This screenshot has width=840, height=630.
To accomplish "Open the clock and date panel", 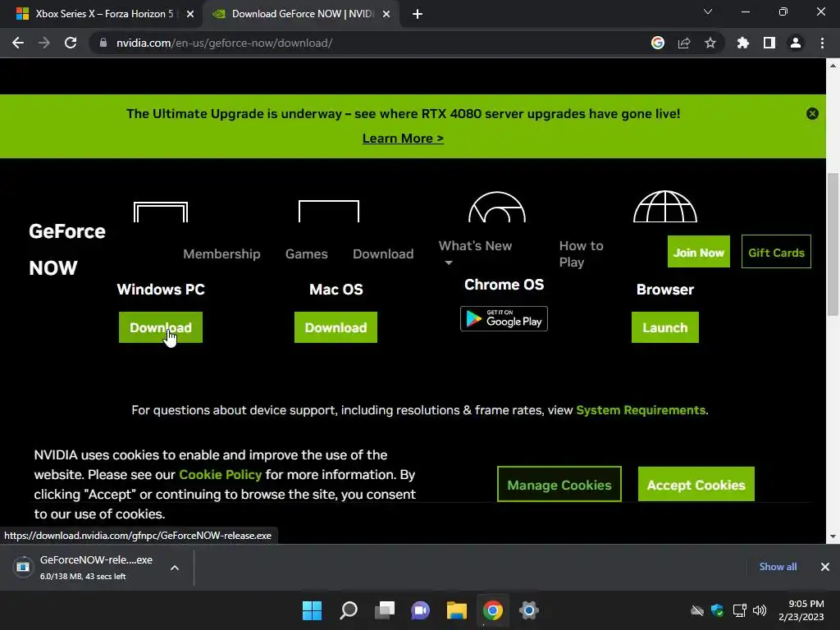I will pyautogui.click(x=801, y=610).
